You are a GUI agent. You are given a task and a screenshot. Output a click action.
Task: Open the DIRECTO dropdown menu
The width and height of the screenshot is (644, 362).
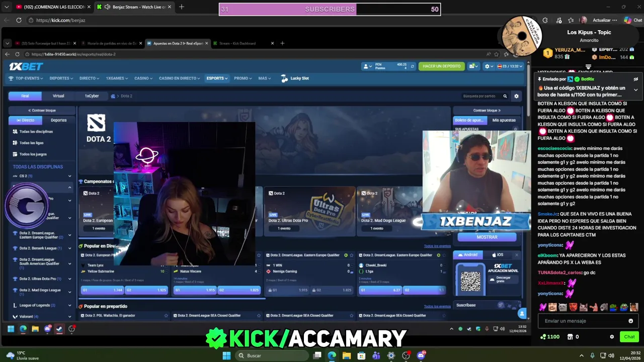[90, 78]
